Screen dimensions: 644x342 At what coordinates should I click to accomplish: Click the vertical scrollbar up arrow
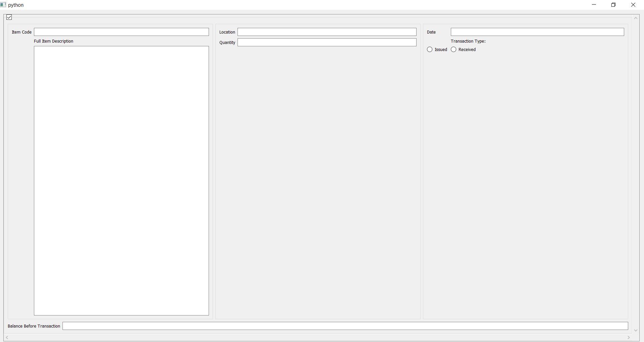pyautogui.click(x=636, y=18)
